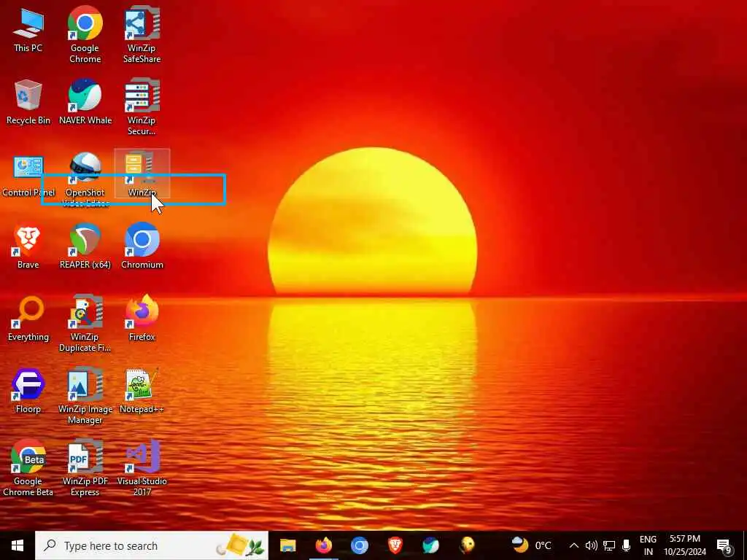Click the microphone tray icon
747x560 pixels.
(627, 545)
